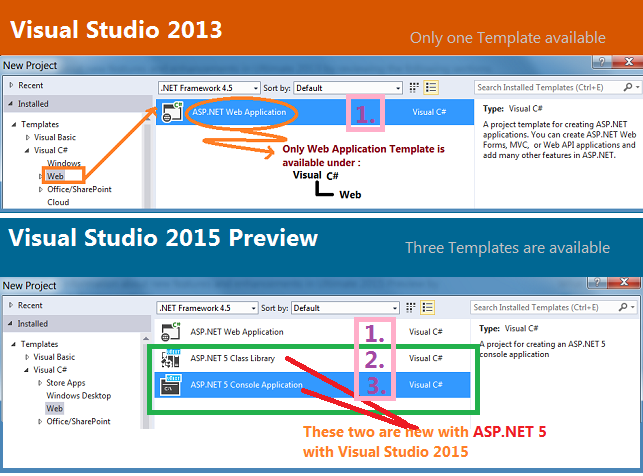Select the list view icon in lower dialog

pos(428,307)
